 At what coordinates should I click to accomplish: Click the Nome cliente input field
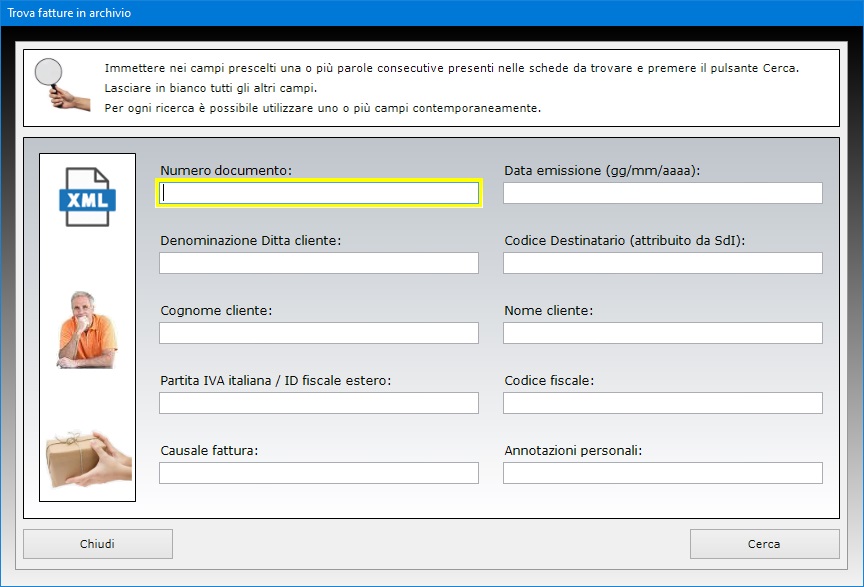(662, 333)
